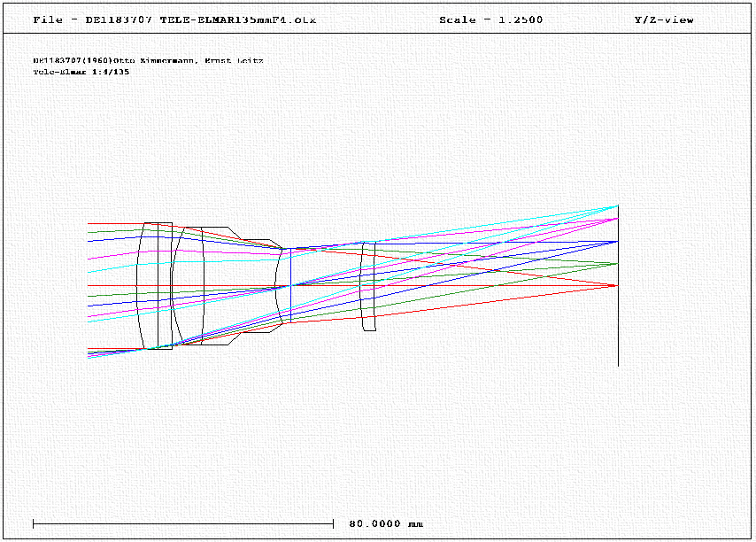The height and width of the screenshot is (542, 756).
Task: Click the 'Scale - 1.2500' header label
Action: pos(490,19)
